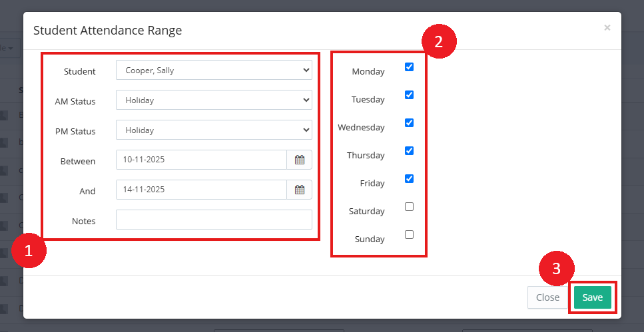The height and width of the screenshot is (332, 644).
Task: Focus the Between date input field
Action: click(201, 160)
